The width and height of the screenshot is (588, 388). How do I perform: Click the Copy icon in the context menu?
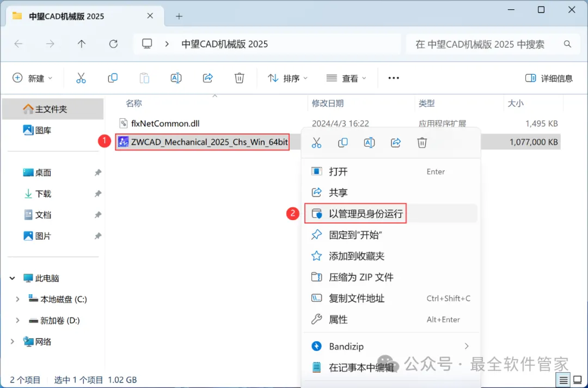coord(343,143)
